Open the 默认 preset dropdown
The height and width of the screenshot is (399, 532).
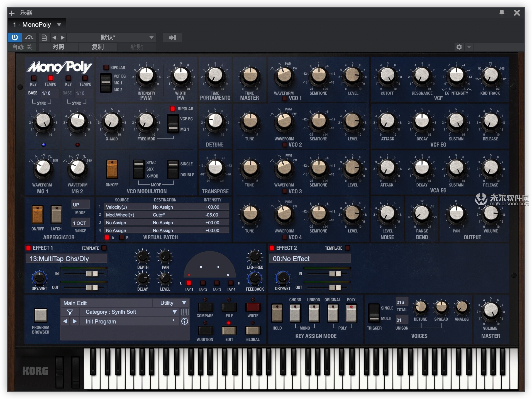(111, 37)
